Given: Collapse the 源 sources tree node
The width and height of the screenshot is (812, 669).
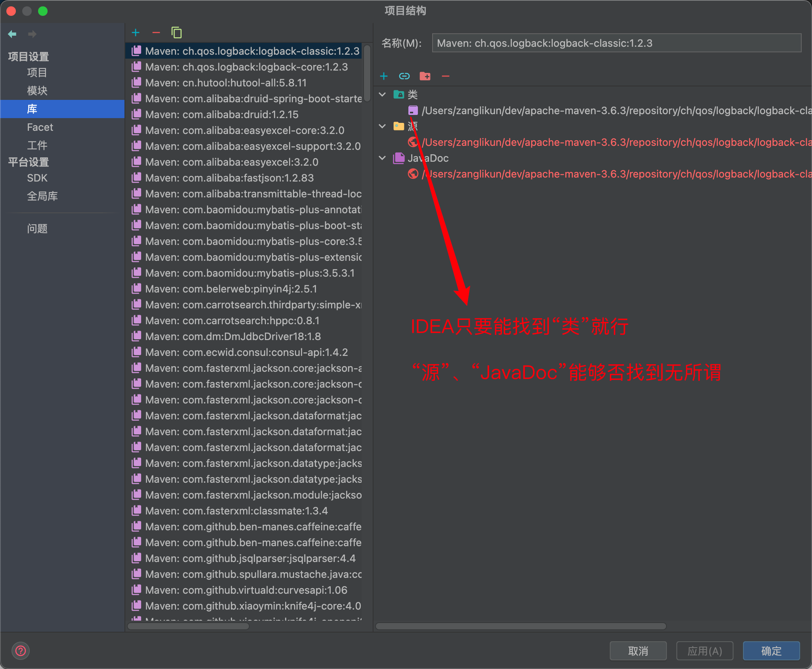Looking at the screenshot, I should [x=383, y=126].
